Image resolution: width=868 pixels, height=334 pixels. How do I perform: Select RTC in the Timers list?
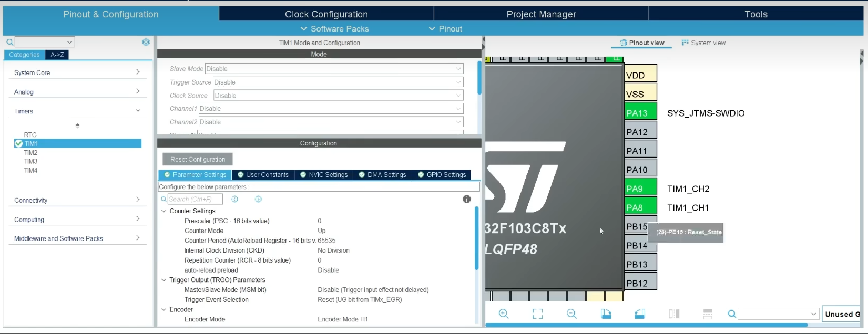coord(30,134)
